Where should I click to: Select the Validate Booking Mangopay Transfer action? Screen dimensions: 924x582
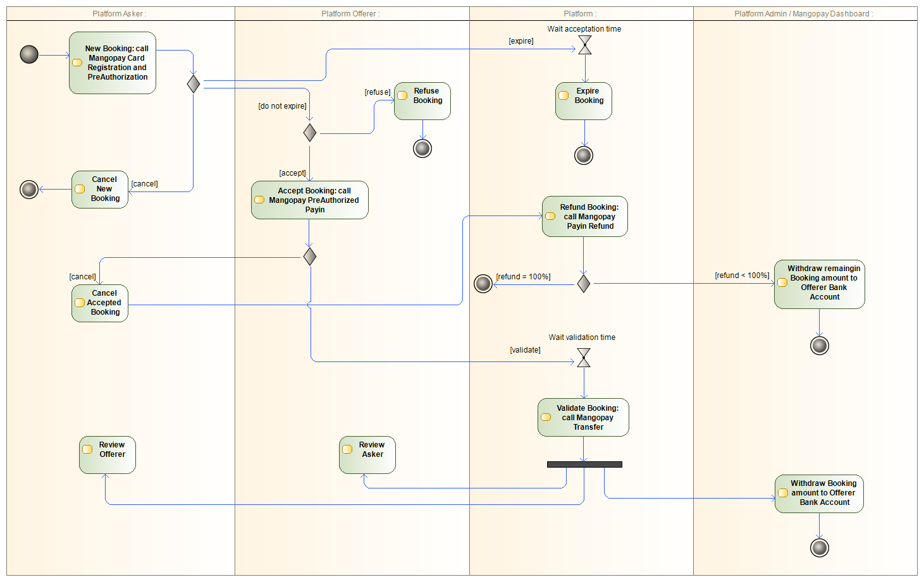pos(583,417)
